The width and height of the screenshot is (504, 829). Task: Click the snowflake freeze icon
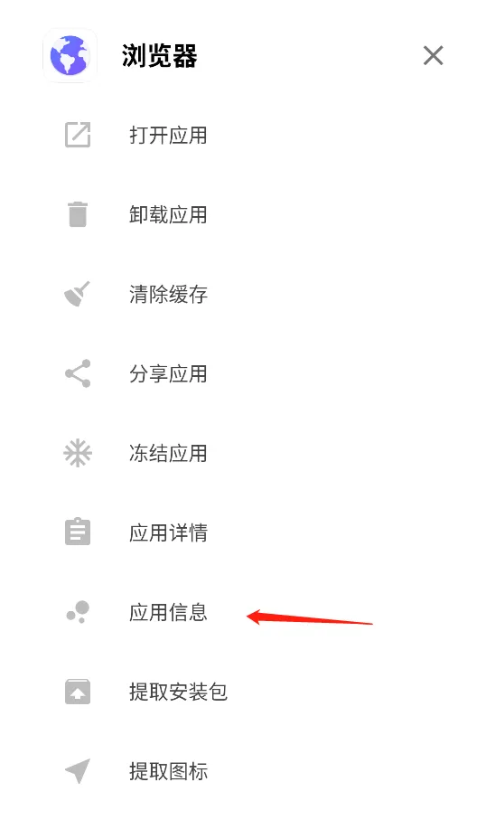(78, 453)
